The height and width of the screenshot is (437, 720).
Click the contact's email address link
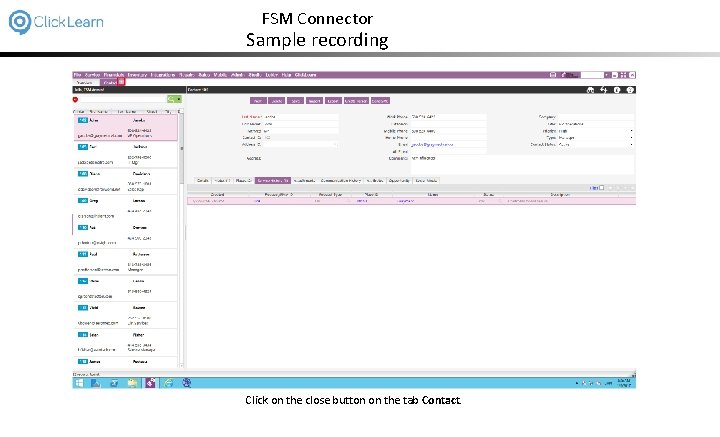tap(432, 145)
